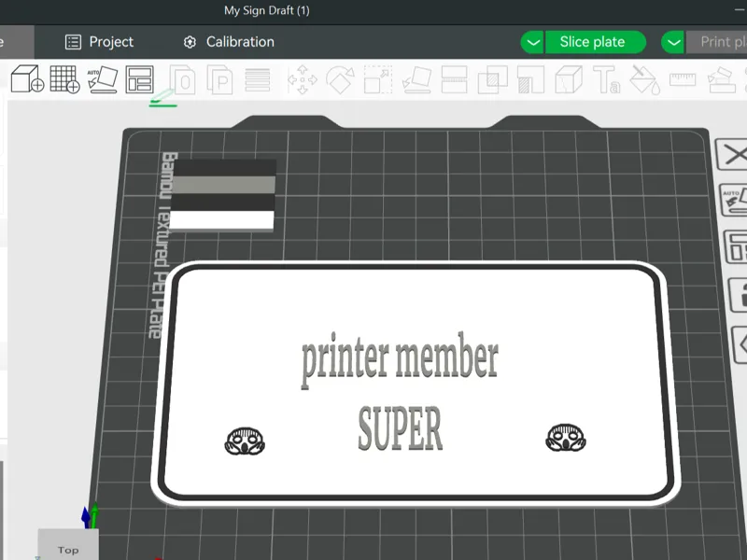
Task: Arrange objects on this plate side icon
Action: [x=736, y=246]
